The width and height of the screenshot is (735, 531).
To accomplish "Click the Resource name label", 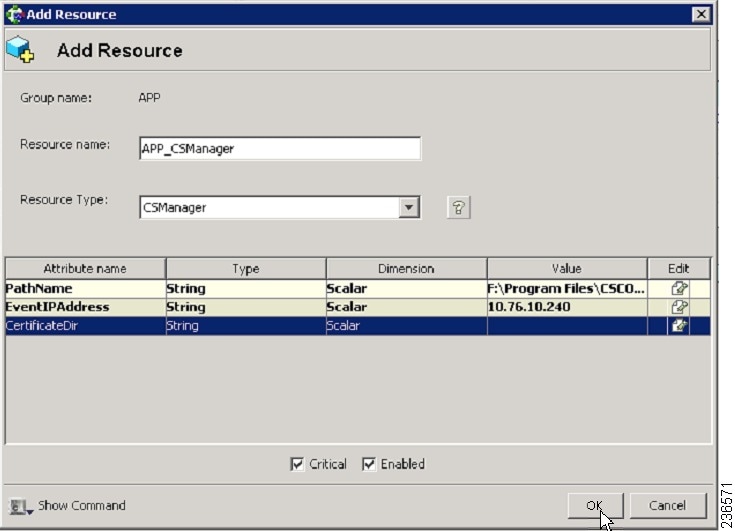I will (65, 144).
